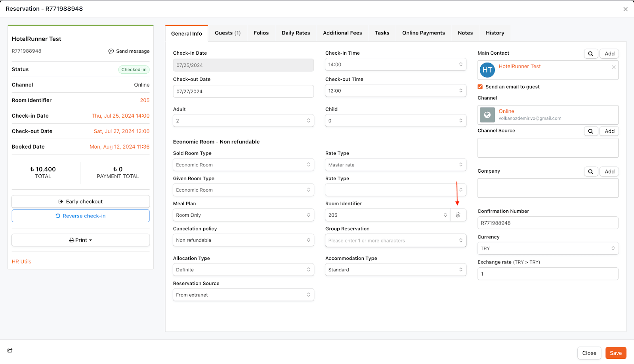Open the Currency dropdown showing TRY
Image resolution: width=634 pixels, height=364 pixels.
pyautogui.click(x=548, y=248)
